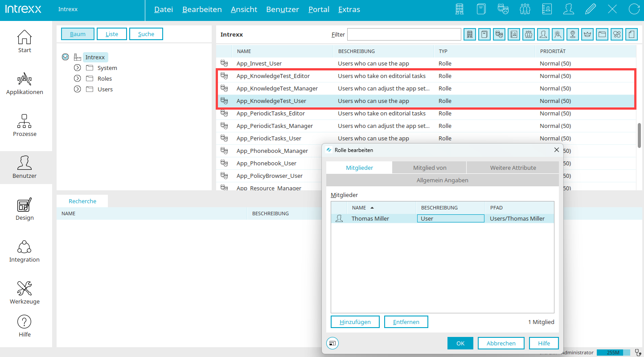Click the Hinzufügen button
Image resolution: width=644 pixels, height=357 pixels.
tap(355, 322)
